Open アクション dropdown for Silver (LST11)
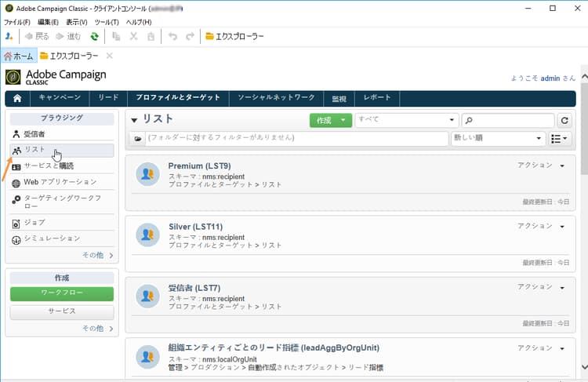Viewport: 588px width, 382px height. (541, 226)
